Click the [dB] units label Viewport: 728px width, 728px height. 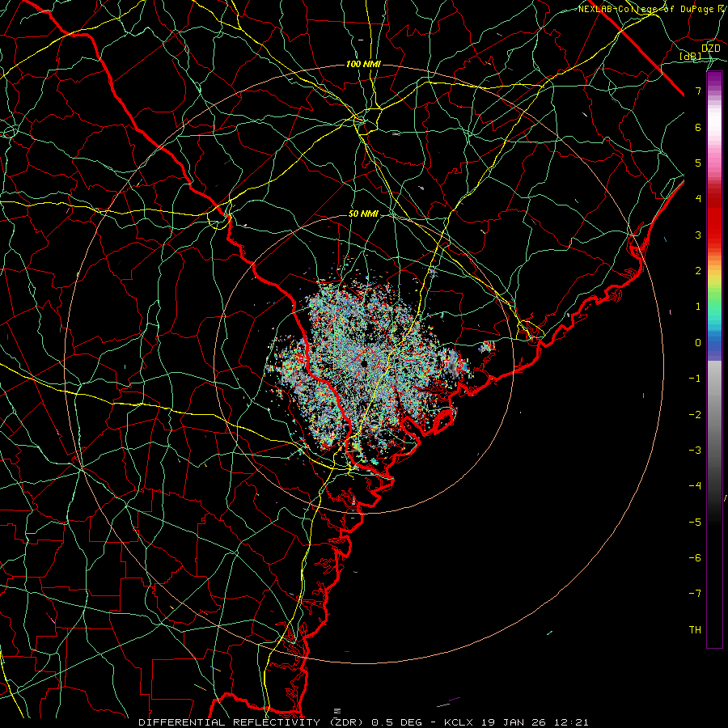(x=691, y=57)
